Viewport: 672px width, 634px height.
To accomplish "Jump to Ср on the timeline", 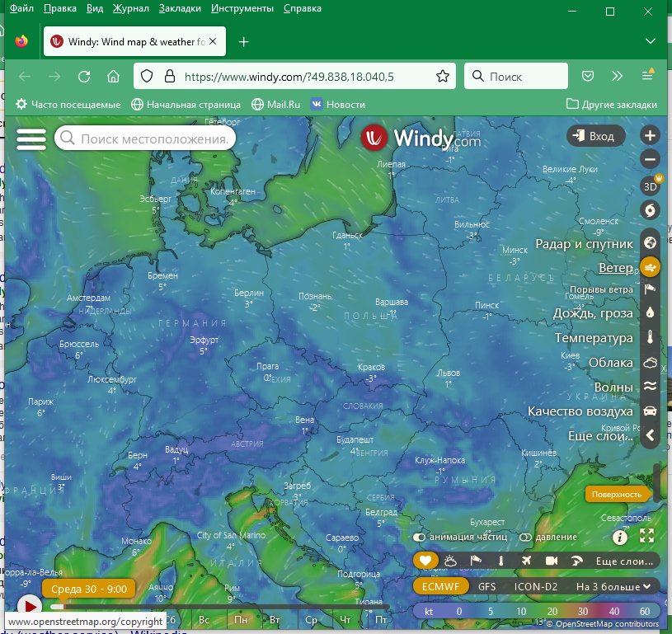I will (311, 620).
